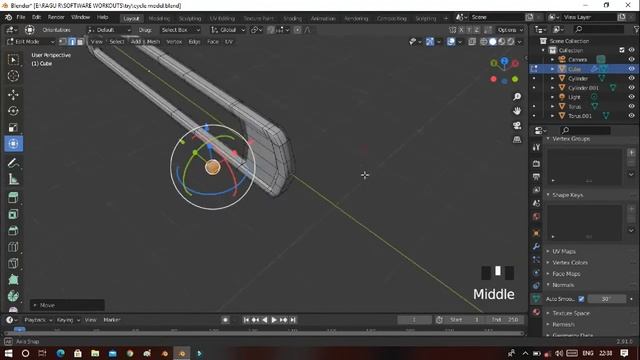
Task: Open the Object Data mesh properties tab
Action: point(536,299)
